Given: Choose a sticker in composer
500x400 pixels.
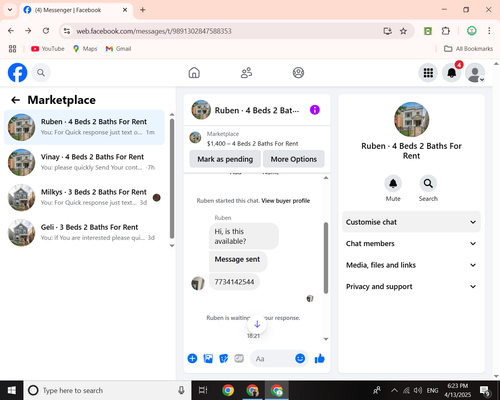Looking at the screenshot, I should pyautogui.click(x=224, y=358).
